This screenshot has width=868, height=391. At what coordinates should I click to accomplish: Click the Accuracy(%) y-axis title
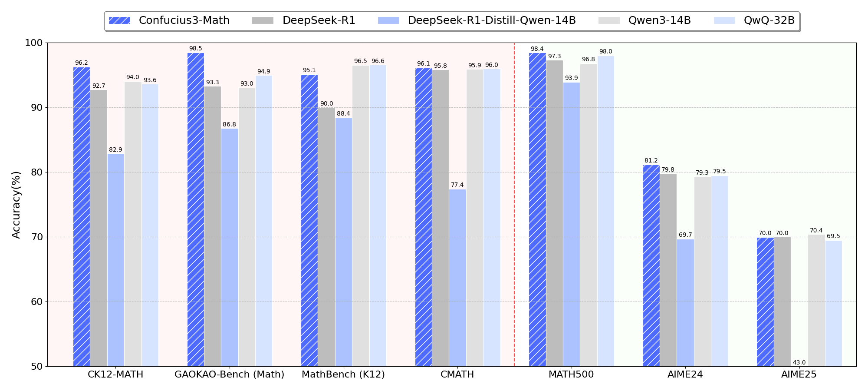[16, 205]
